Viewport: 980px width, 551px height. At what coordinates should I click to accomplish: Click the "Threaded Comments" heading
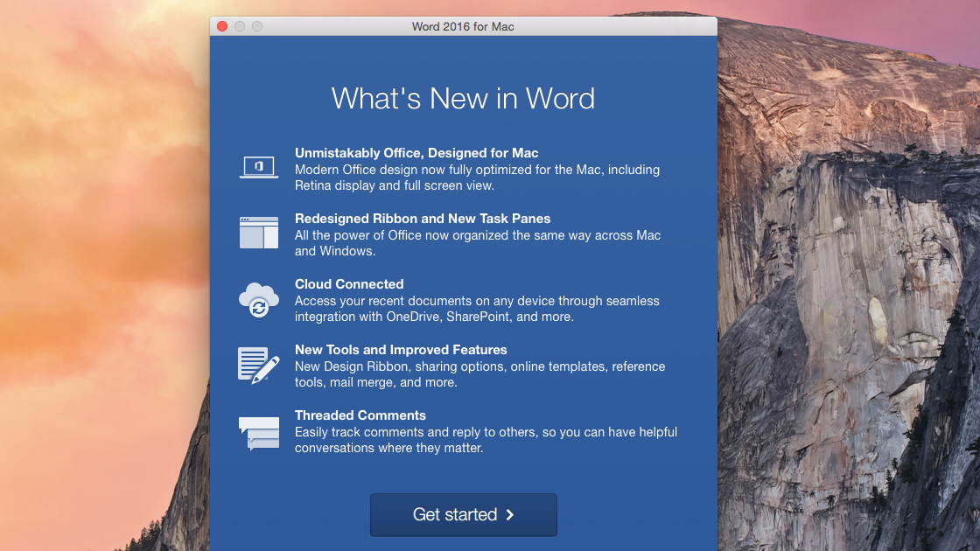[360, 415]
